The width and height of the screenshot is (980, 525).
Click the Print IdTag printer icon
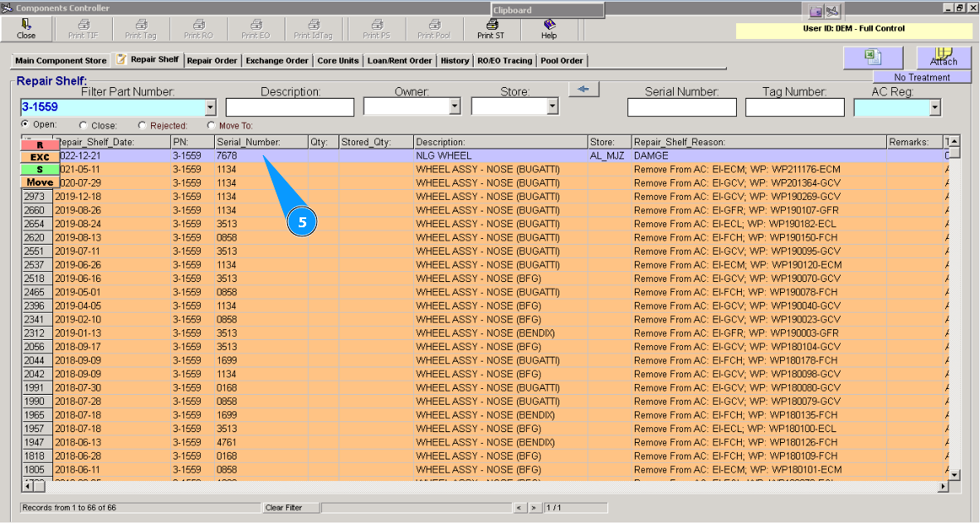click(x=313, y=29)
